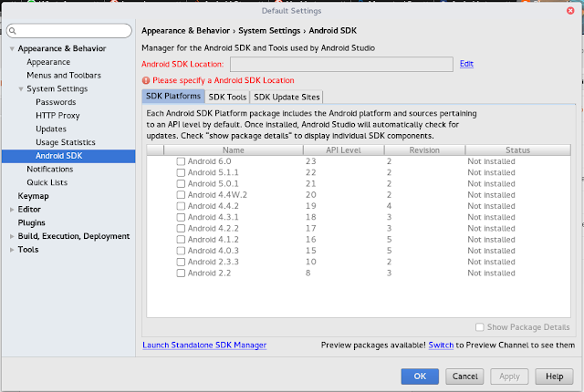Switch to the SDK Tools tab
This screenshot has height=392, width=584.
[227, 97]
